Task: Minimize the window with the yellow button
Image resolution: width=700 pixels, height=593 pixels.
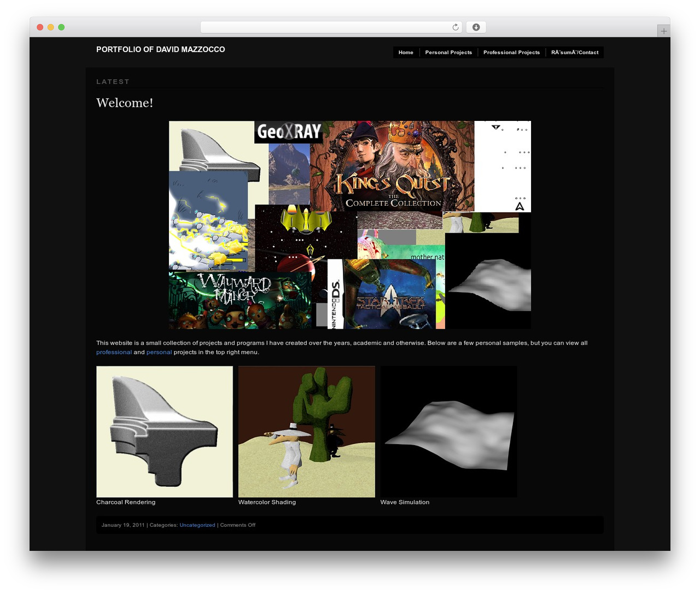Action: 51,27
